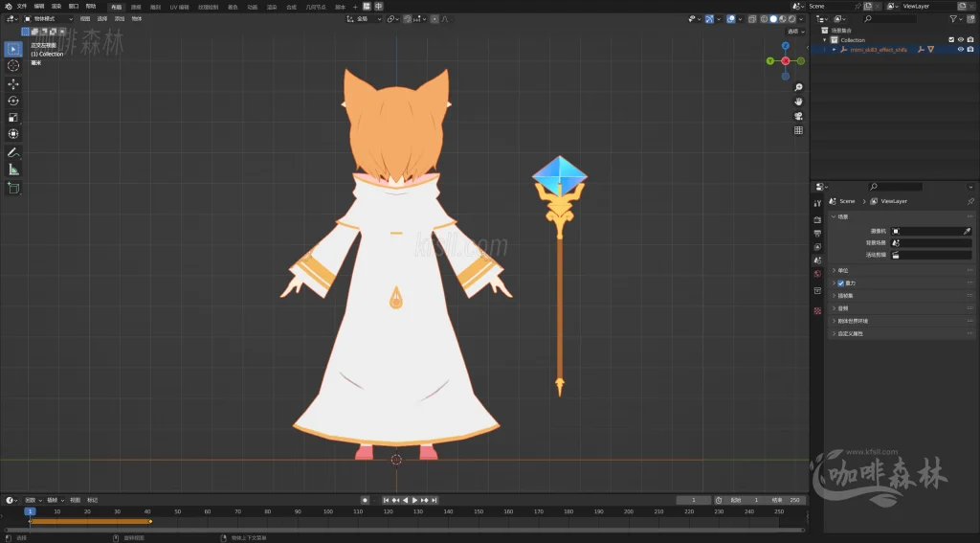Image resolution: width=980 pixels, height=543 pixels.
Task: Switch to the UV Editing workspace tab
Action: (179, 7)
